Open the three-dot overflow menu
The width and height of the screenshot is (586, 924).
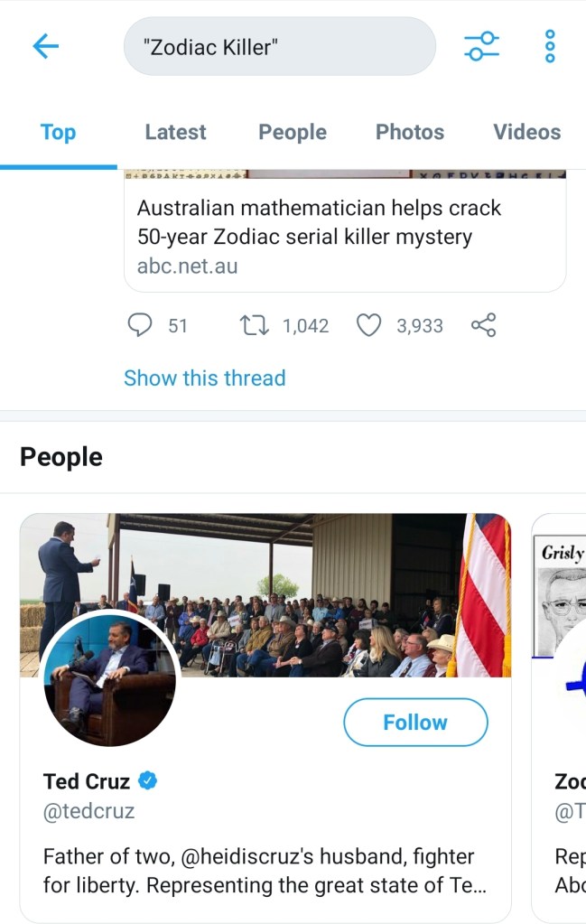(x=550, y=46)
